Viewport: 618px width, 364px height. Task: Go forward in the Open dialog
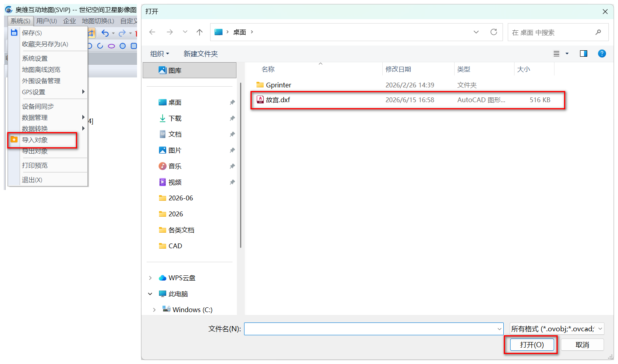point(170,32)
